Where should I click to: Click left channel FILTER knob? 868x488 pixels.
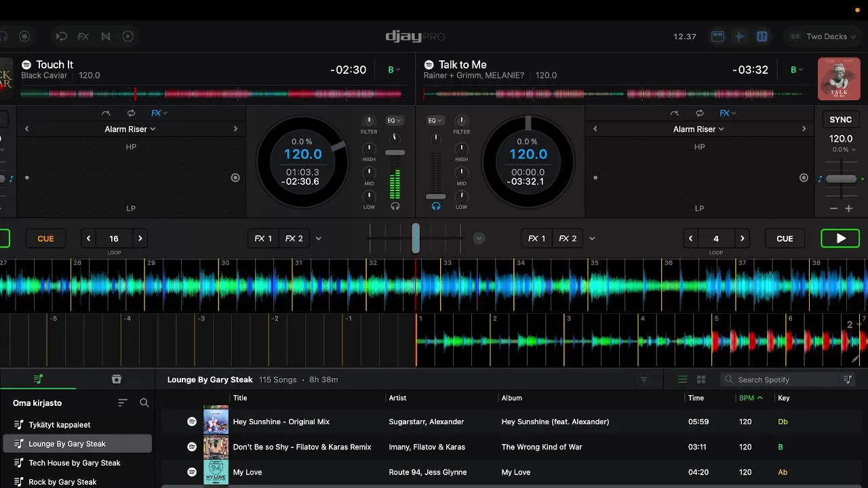pyautogui.click(x=369, y=121)
